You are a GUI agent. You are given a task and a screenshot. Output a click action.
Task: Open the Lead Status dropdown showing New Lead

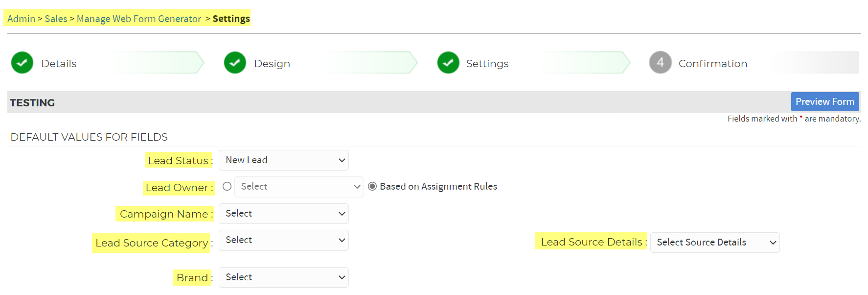[x=284, y=160]
